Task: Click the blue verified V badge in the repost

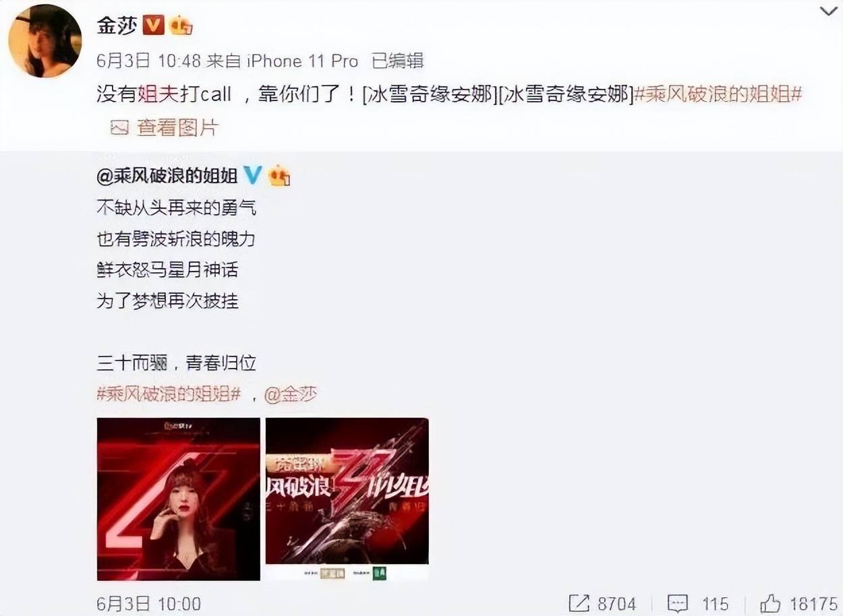Action: [252, 176]
